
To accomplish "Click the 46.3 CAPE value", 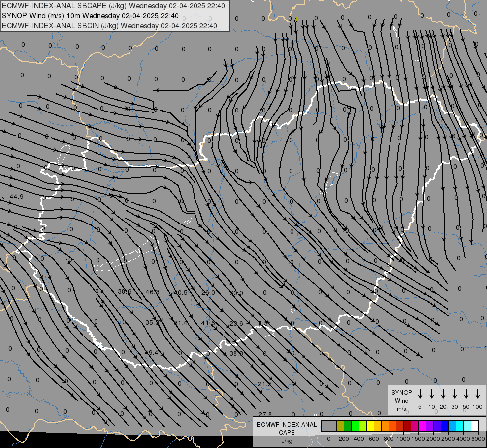I will tap(153, 292).
